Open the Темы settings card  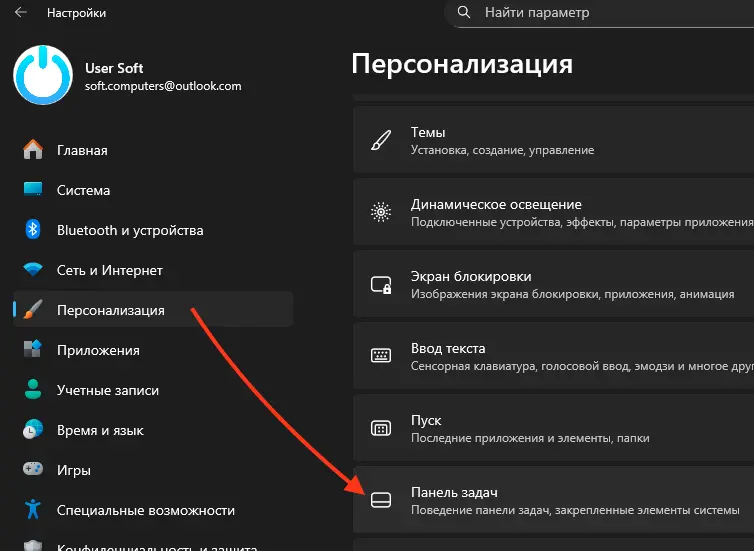[555, 140]
